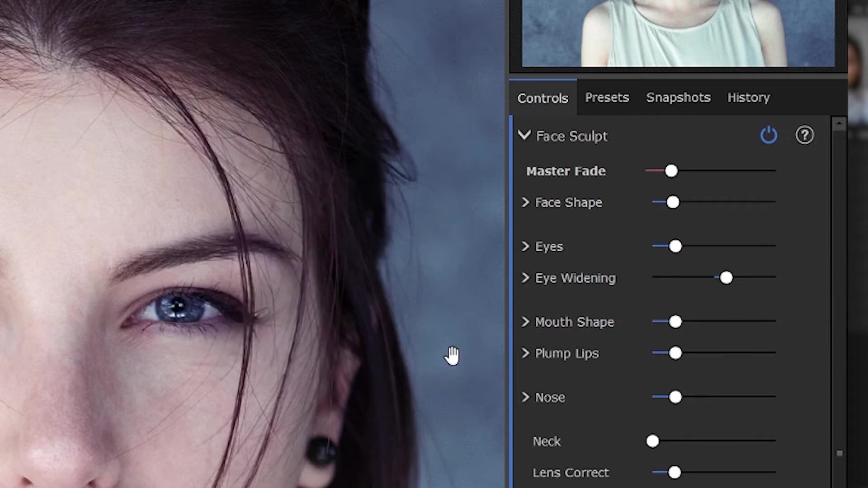Expand the Eye Widening controls
The width and height of the screenshot is (868, 488).
pyautogui.click(x=525, y=277)
